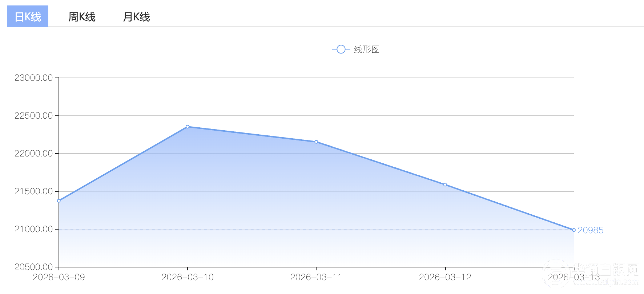The image size is (644, 294).
Task: Toggle the 线形图 legend circle marker
Action: tap(341, 49)
